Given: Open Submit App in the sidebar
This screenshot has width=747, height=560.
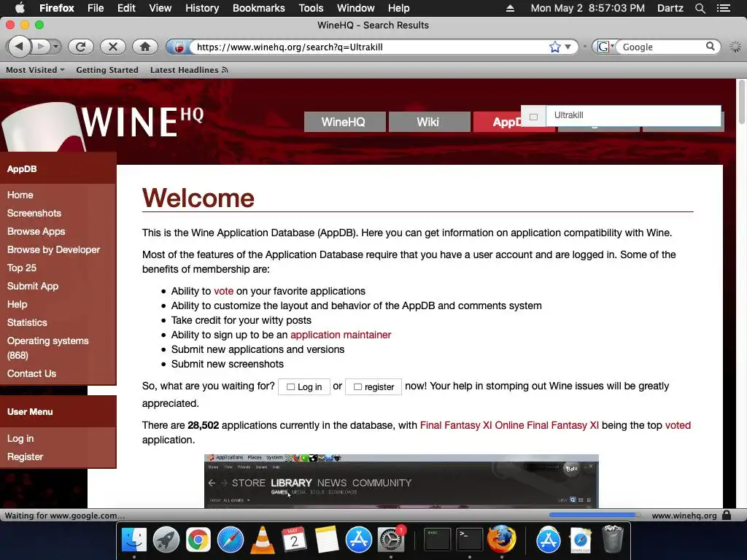Looking at the screenshot, I should click(33, 286).
